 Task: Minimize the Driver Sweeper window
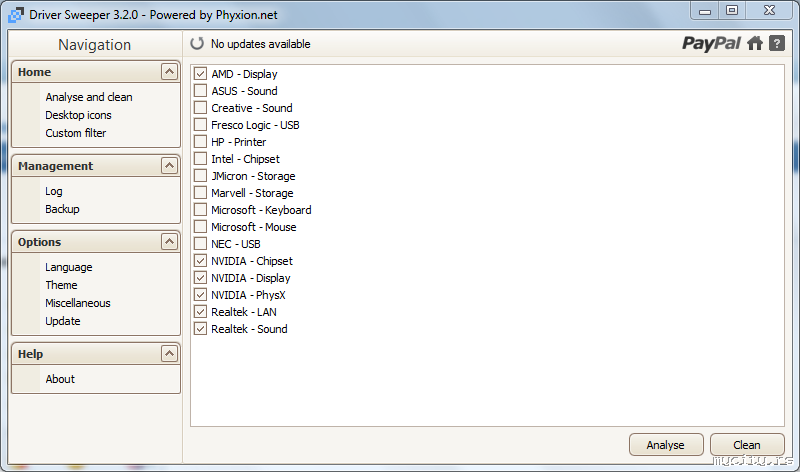pyautogui.click(x=705, y=11)
